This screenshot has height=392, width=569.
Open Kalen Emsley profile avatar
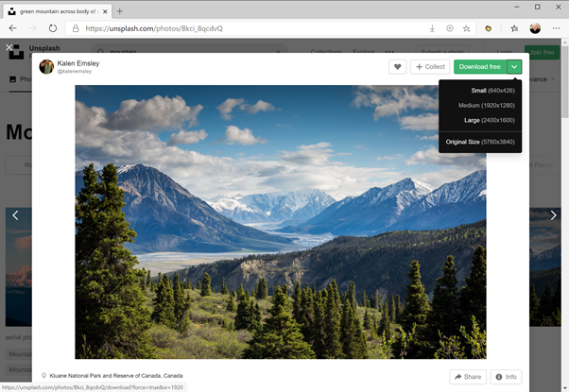click(46, 67)
